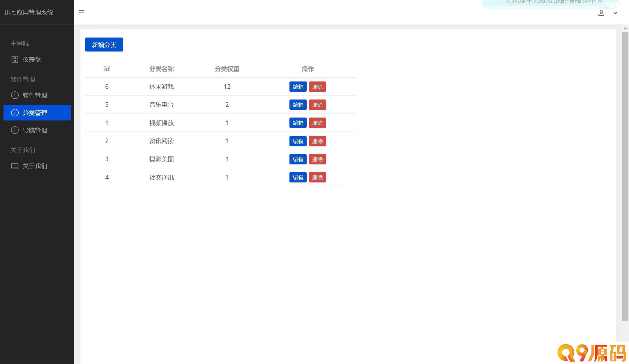Click the scrollbar up arrow
This screenshot has height=364, width=629.
[625, 28]
